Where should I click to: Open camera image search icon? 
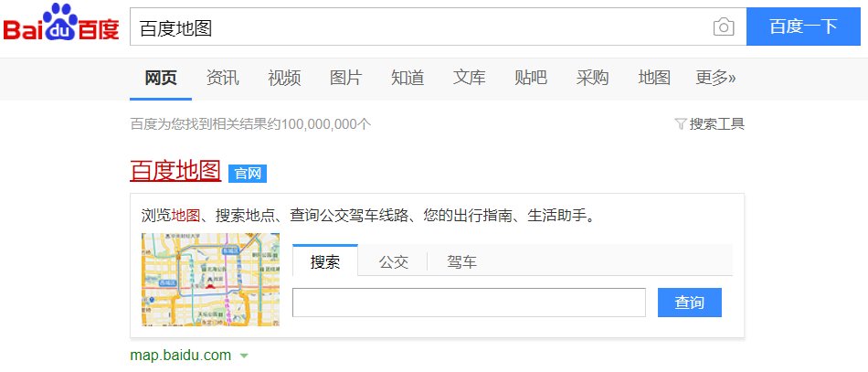pyautogui.click(x=724, y=27)
